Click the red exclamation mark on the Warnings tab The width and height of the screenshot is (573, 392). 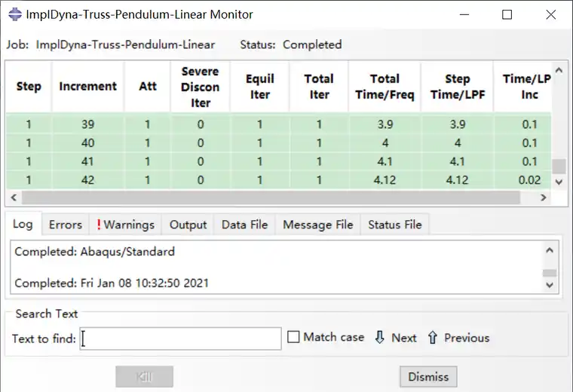click(x=99, y=225)
